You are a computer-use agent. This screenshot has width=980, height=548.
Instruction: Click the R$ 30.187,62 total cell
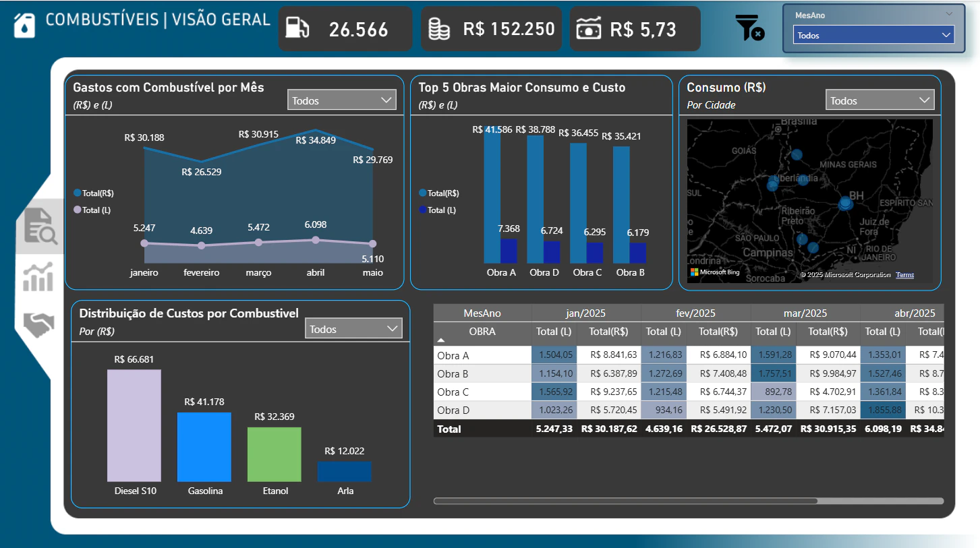coord(609,429)
